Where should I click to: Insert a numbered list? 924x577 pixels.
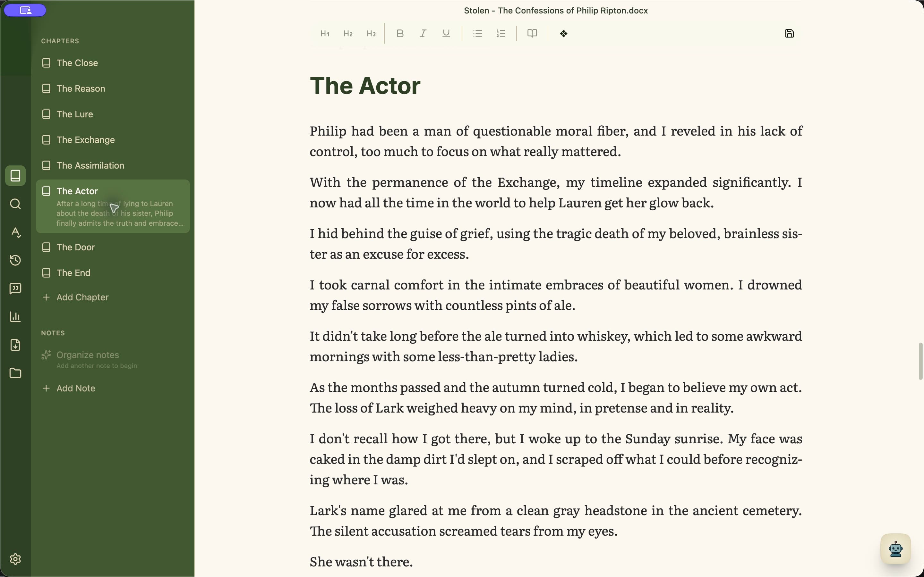(x=501, y=34)
